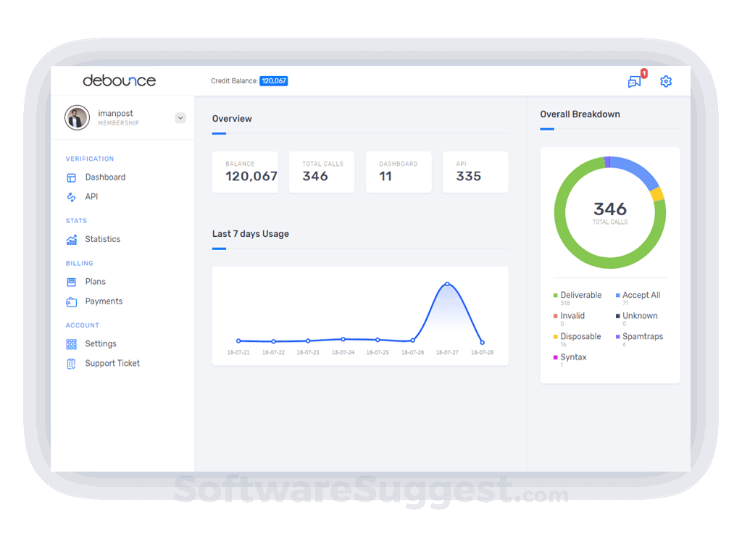Toggle the Invalid breakdown category
Screen dimensions: 742x560
click(572, 315)
